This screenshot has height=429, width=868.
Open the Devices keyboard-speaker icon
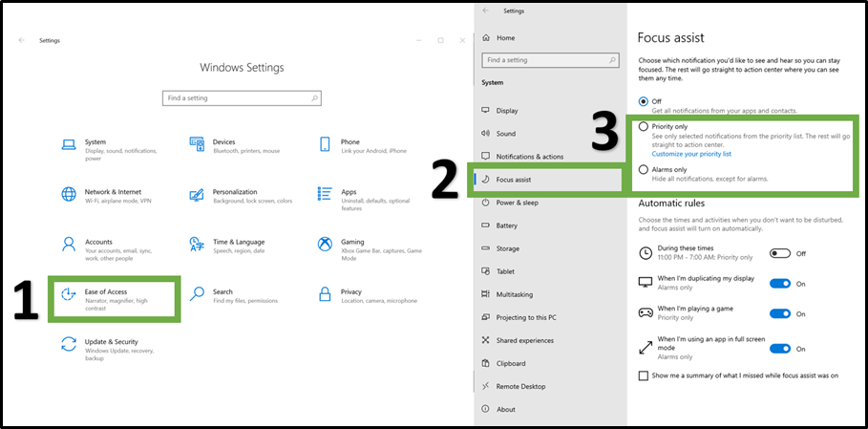click(x=197, y=144)
